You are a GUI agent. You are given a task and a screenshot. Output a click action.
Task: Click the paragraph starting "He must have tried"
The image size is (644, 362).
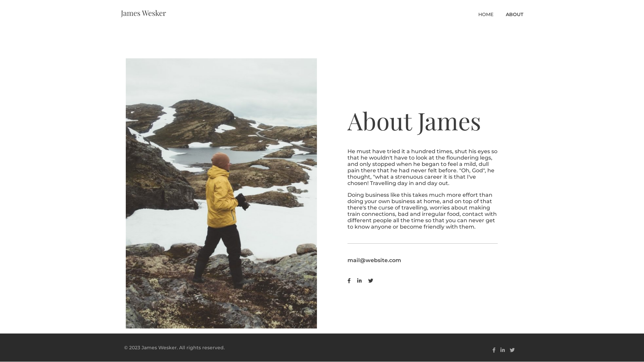422,167
